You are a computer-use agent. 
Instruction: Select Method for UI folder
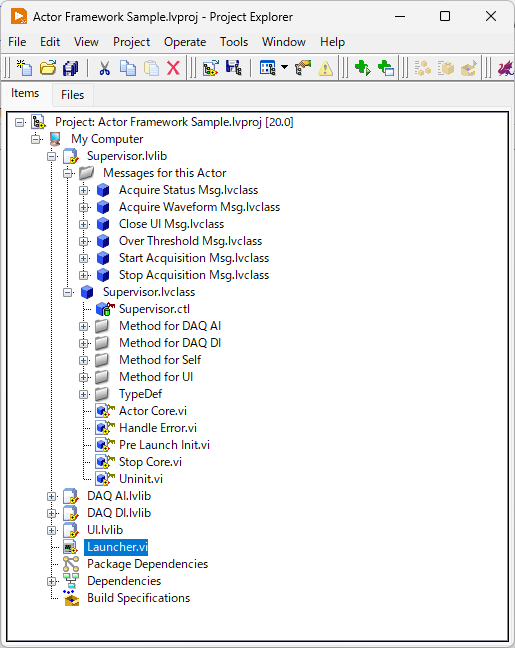click(x=156, y=377)
